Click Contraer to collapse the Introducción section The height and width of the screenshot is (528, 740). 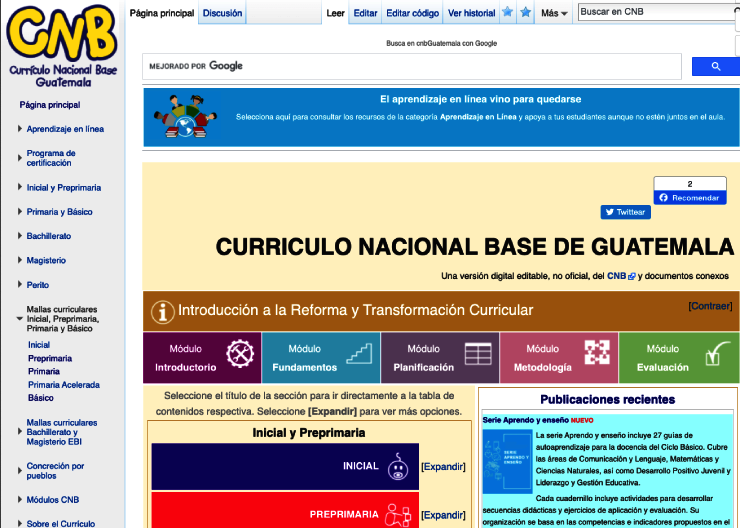point(710,306)
